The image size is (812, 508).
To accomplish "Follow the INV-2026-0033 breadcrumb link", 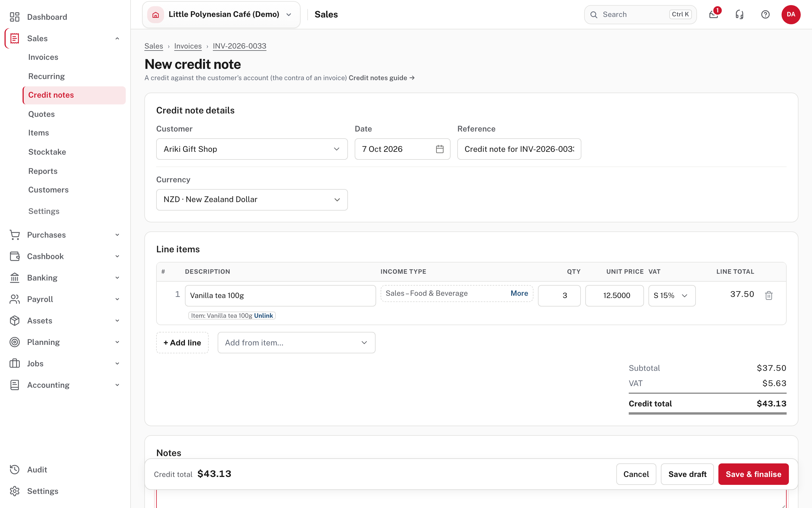I will tap(240, 46).
